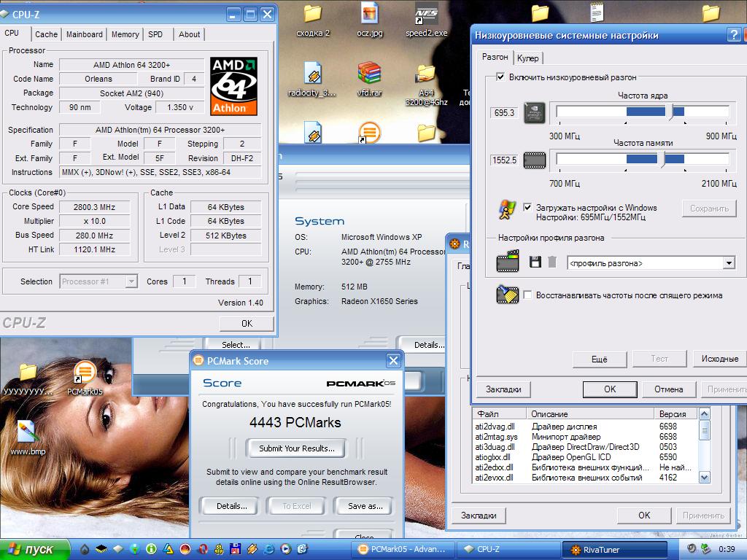The width and height of the screenshot is (747, 560).
Task: Enable Восстанавливать частоты после спящего режима checkbox
Action: click(x=527, y=295)
